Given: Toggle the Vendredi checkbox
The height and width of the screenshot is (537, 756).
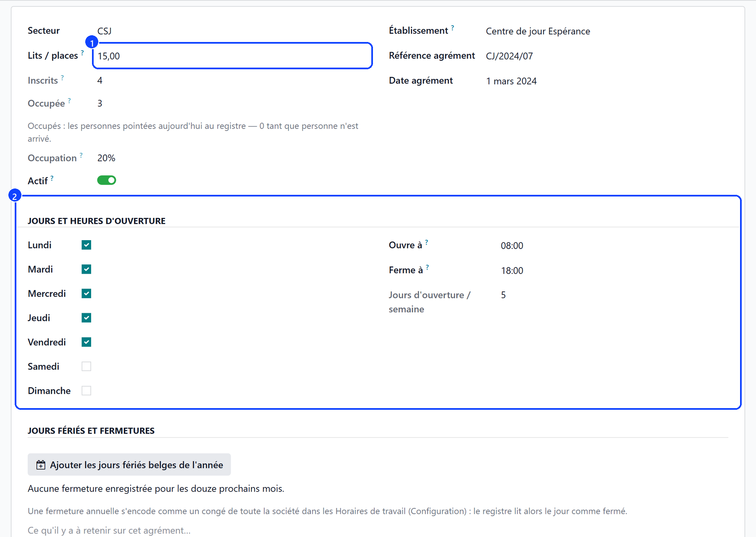Looking at the screenshot, I should coord(87,342).
